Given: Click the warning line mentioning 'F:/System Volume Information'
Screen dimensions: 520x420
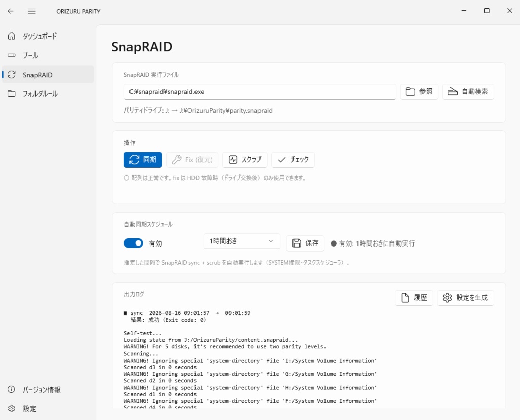Looking at the screenshot, I should (250, 401).
